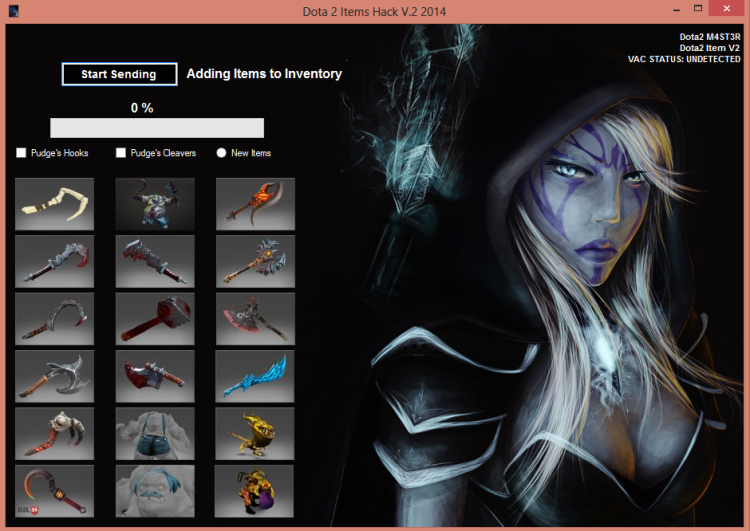Select the silver crescent-bladed hook item
Viewport: 750px width, 531px height.
(x=55, y=376)
